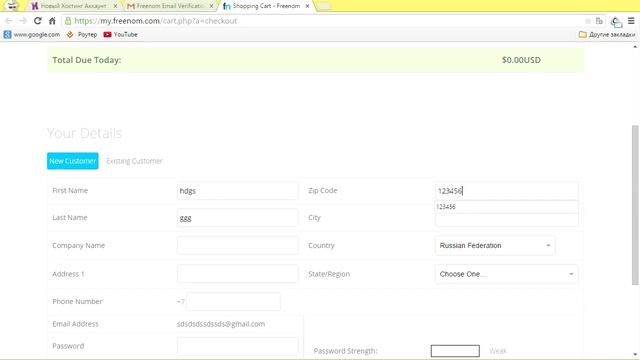Go back using browser back arrow
Image resolution: width=640 pixels, height=360 pixels.
pyautogui.click(x=9, y=21)
